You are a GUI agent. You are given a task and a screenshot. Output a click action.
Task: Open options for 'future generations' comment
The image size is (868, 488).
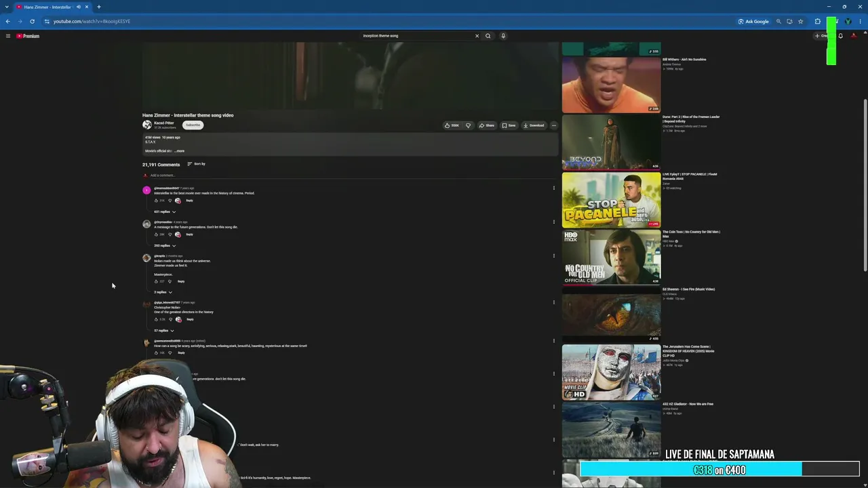click(x=553, y=222)
